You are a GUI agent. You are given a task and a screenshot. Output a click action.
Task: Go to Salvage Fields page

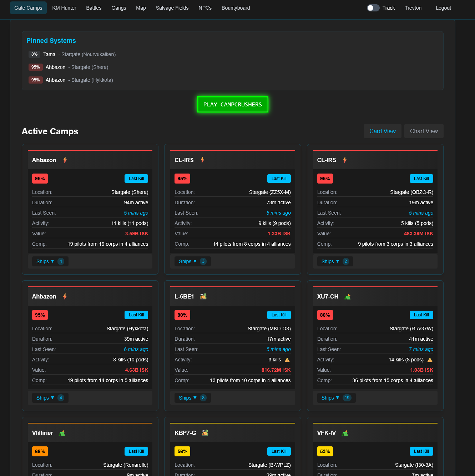pos(172,8)
